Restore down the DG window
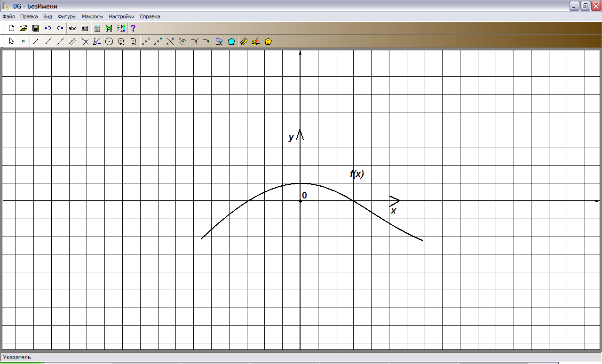The image size is (602, 364). (585, 6)
